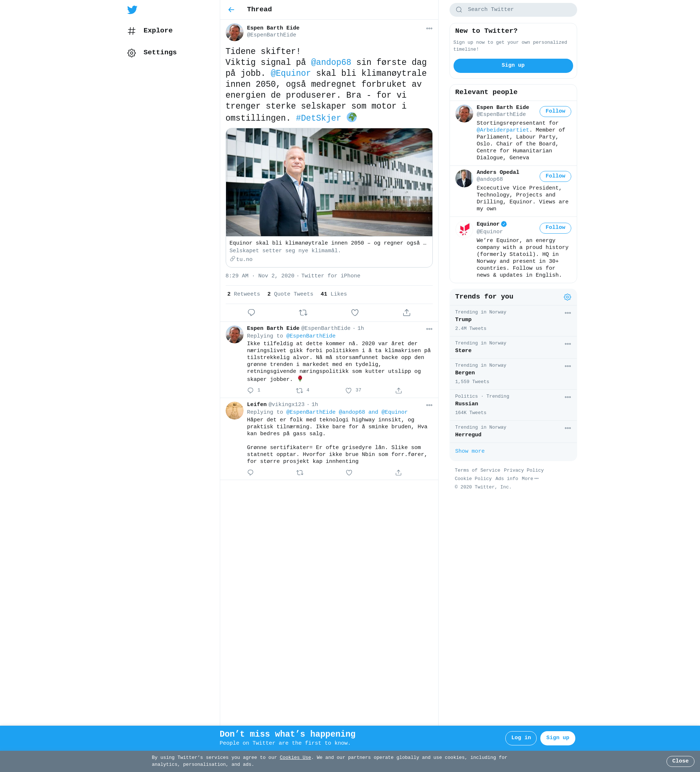This screenshot has width=700, height=772.
Task: Open the @Equinor mention in the main tweet
Action: tap(290, 73)
